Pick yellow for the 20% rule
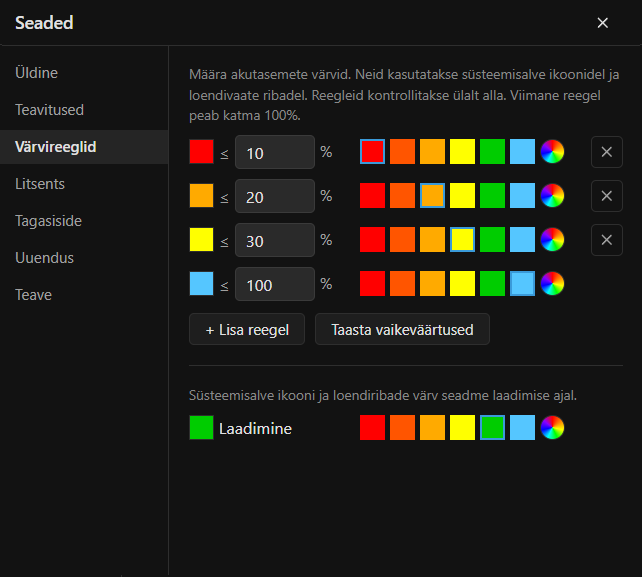The width and height of the screenshot is (642, 577). pyautogui.click(x=462, y=195)
